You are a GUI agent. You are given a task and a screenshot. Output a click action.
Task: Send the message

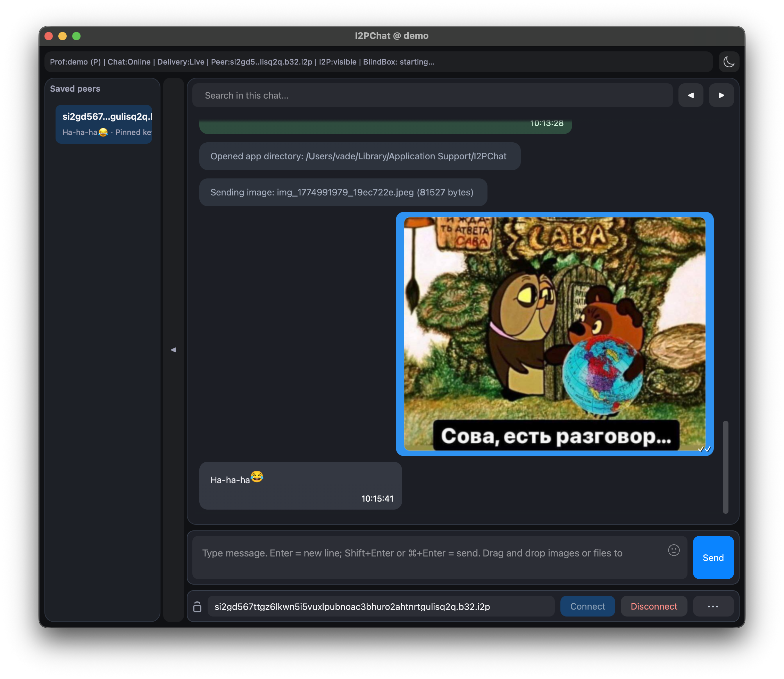713,558
